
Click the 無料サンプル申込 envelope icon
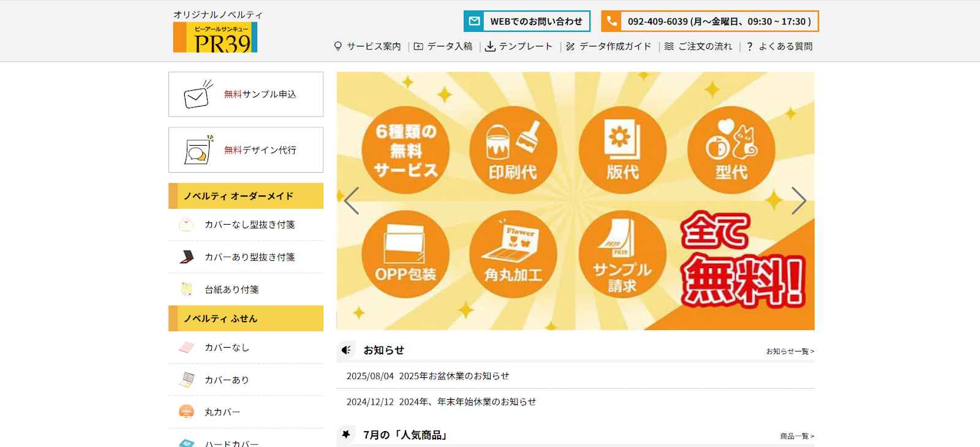pyautogui.click(x=197, y=95)
